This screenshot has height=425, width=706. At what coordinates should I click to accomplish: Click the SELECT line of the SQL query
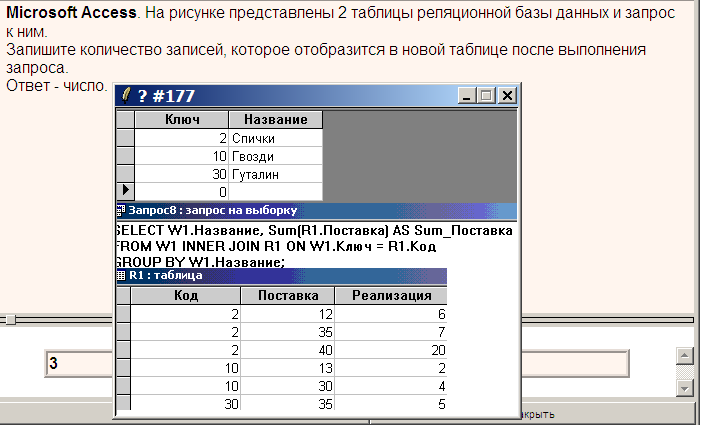click(314, 231)
